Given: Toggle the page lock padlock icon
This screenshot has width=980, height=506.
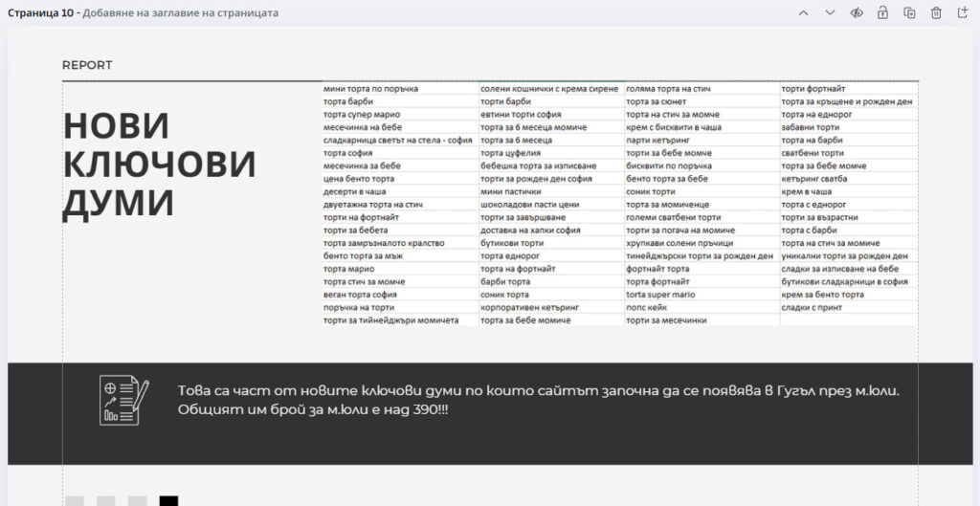Looking at the screenshot, I should point(883,12).
